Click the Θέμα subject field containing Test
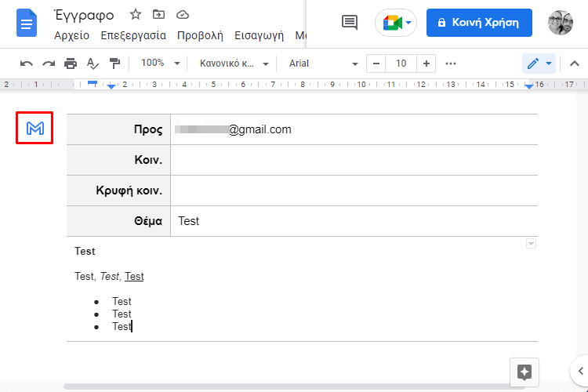Viewport: 588px width, 392px height. [354, 221]
